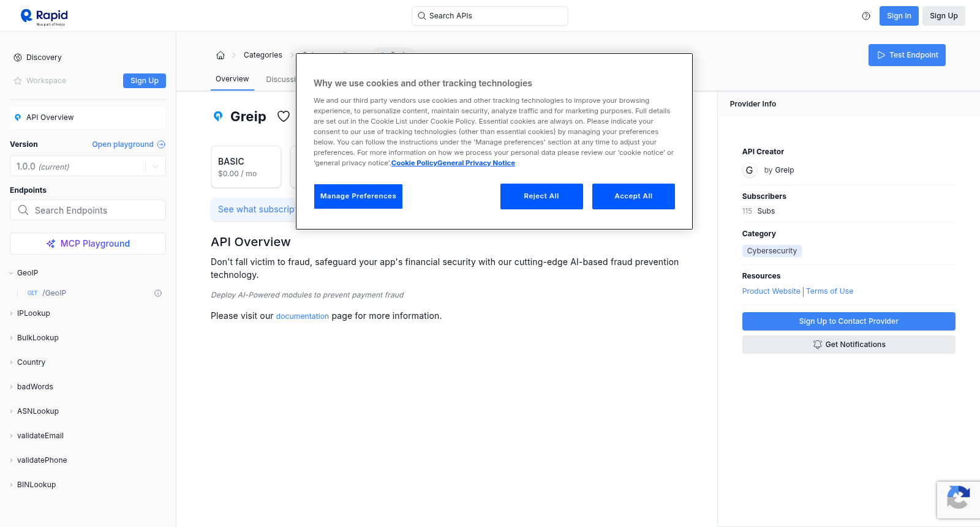Click the Cybersecurity category tag
The image size is (980, 527).
[772, 251]
